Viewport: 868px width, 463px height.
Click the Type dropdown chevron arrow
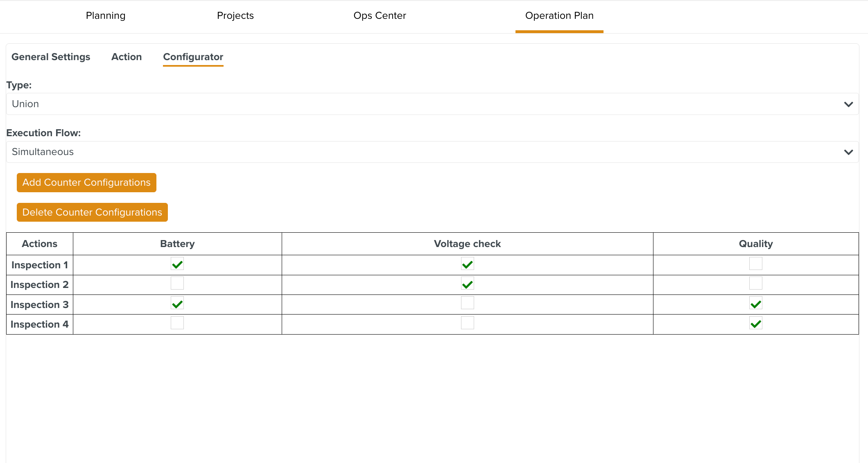pyautogui.click(x=848, y=104)
